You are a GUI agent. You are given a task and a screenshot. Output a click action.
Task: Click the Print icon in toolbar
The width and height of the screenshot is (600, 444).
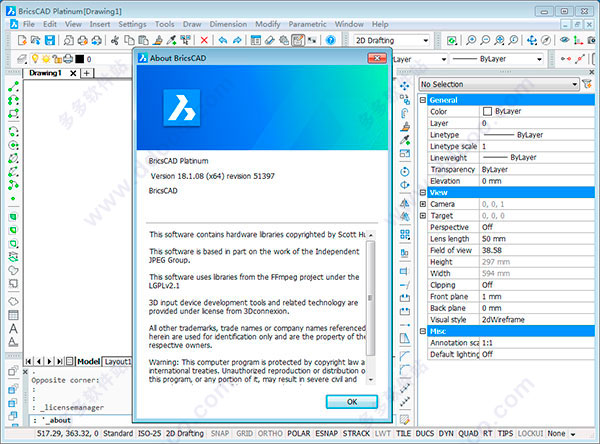pos(83,40)
